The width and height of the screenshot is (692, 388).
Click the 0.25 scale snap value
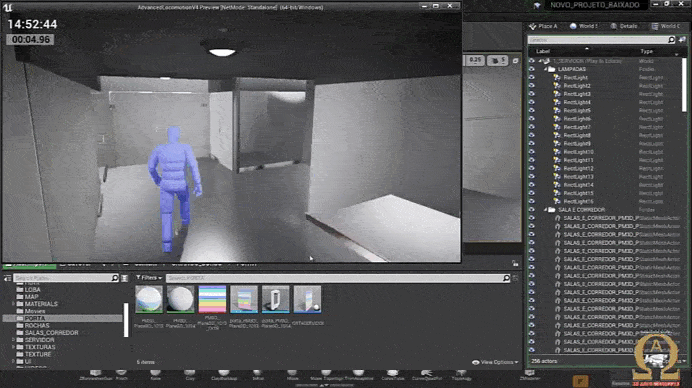475,60
